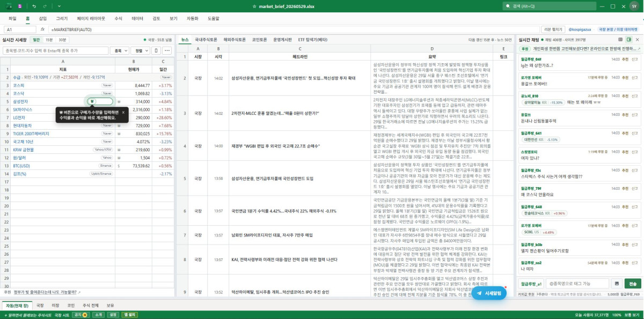Click the 설정 button in status bar
Screen dimensions: 644x319
(113, 315)
